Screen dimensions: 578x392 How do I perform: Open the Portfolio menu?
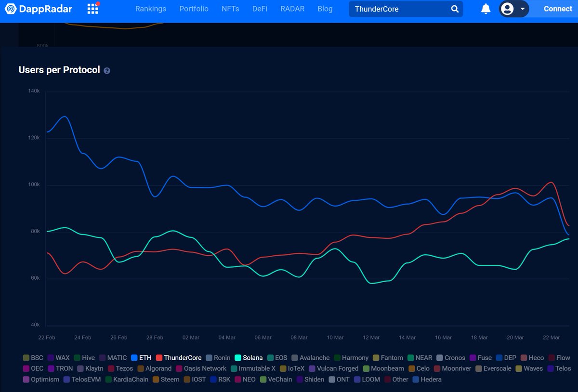tap(194, 9)
